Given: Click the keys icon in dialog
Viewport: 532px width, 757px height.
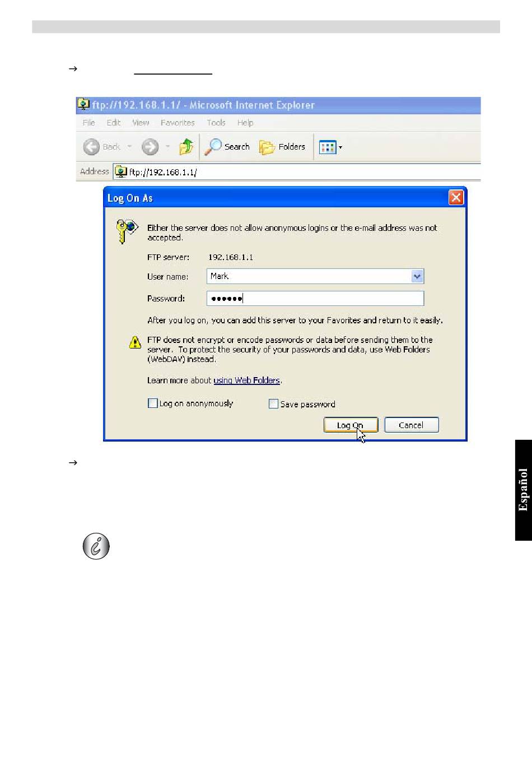Looking at the screenshot, I should tap(127, 231).
